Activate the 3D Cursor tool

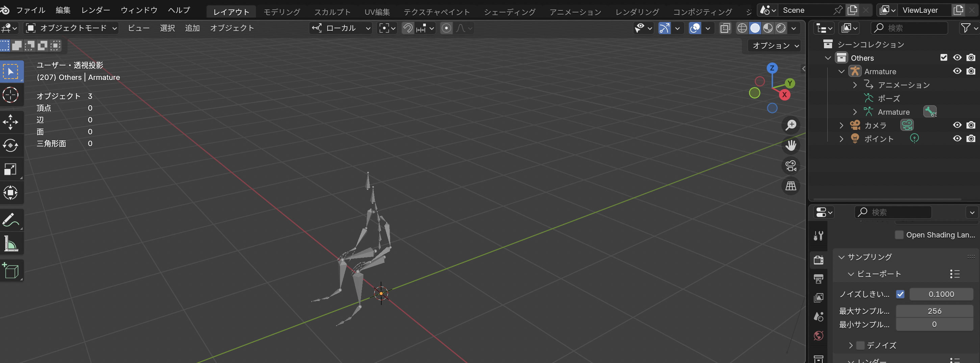pyautogui.click(x=10, y=95)
